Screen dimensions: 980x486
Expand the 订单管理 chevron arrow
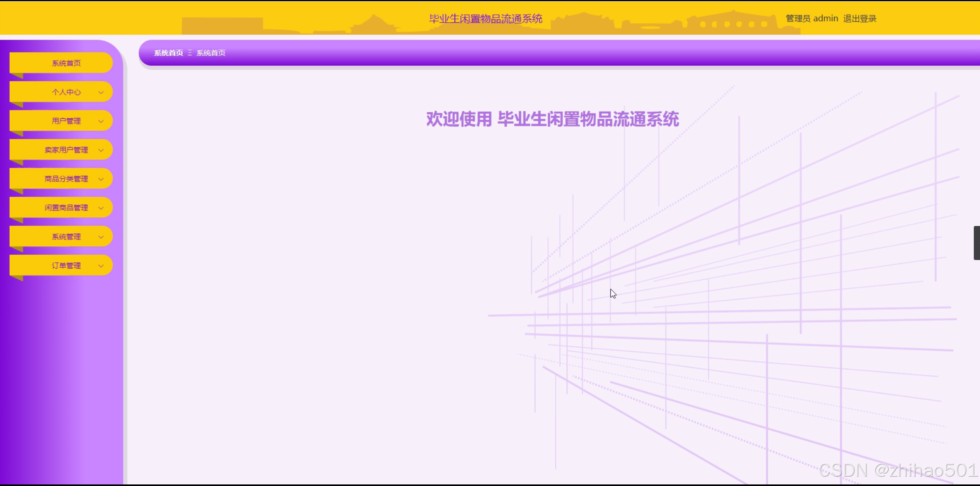pos(101,266)
